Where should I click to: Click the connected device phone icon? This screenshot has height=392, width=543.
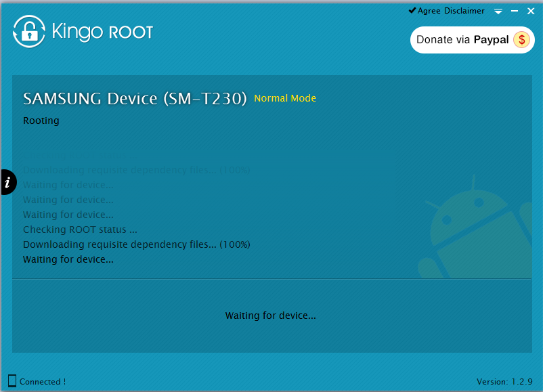pos(12,381)
